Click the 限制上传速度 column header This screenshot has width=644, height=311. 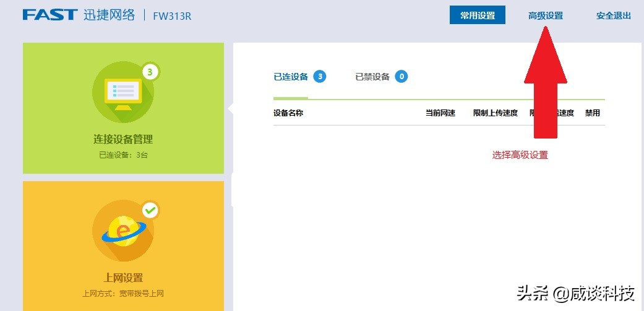point(496,113)
